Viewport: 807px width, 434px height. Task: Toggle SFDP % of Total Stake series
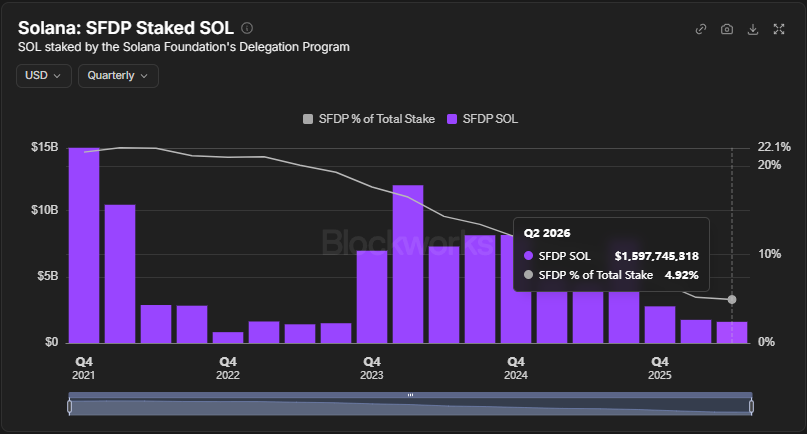[369, 119]
